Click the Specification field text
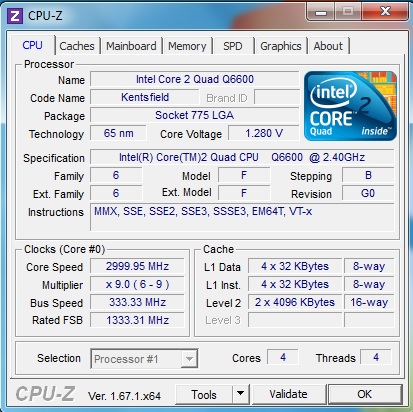413x412 pixels. point(242,157)
